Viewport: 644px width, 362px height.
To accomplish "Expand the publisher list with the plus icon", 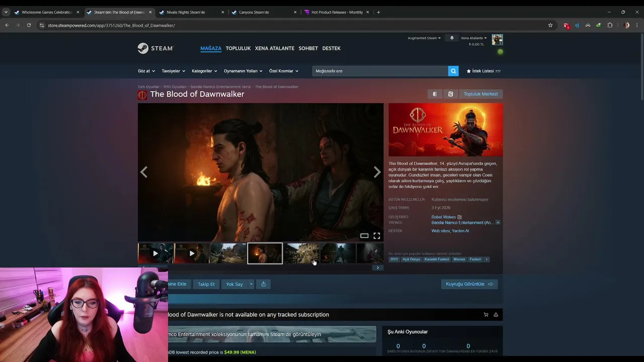I will click(x=498, y=223).
